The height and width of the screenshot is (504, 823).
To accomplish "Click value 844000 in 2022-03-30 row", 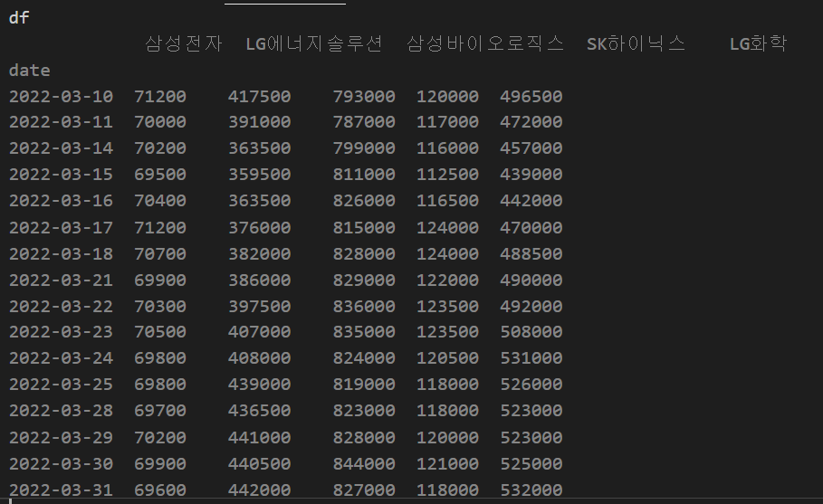I will (364, 464).
